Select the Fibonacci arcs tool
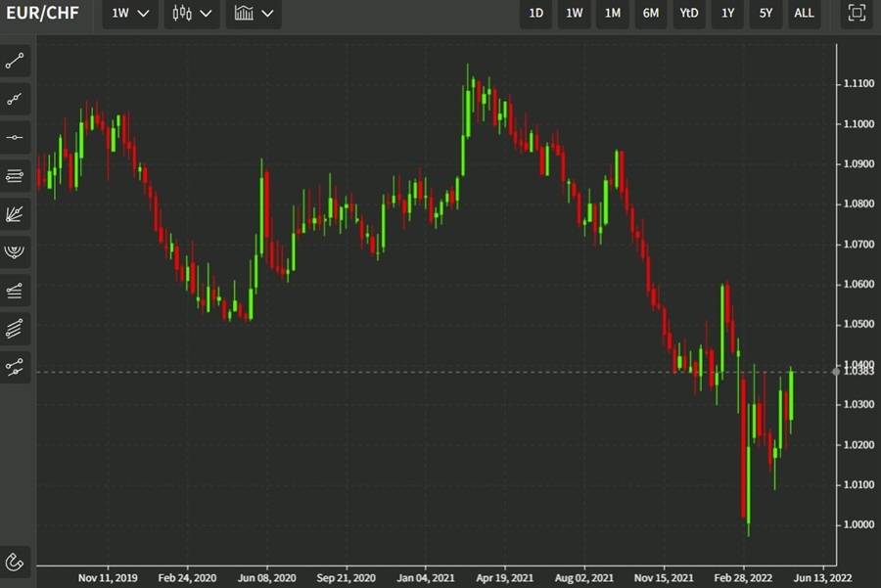Image resolution: width=881 pixels, height=588 pixels. [15, 252]
